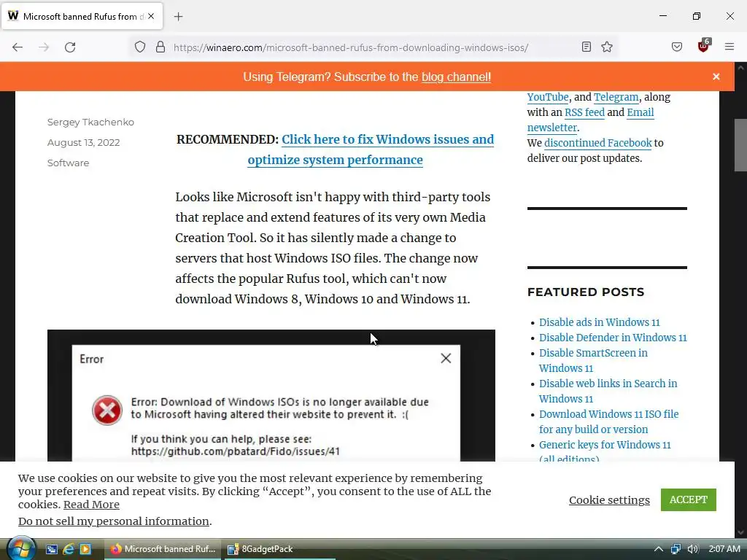The height and width of the screenshot is (560, 747).
Task: Open the Software category link
Action: point(68,163)
